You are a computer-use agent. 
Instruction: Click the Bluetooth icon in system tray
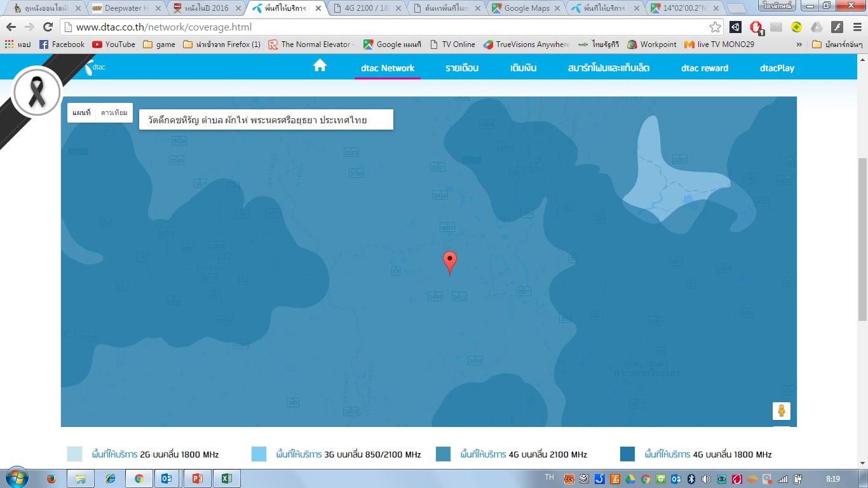691,478
